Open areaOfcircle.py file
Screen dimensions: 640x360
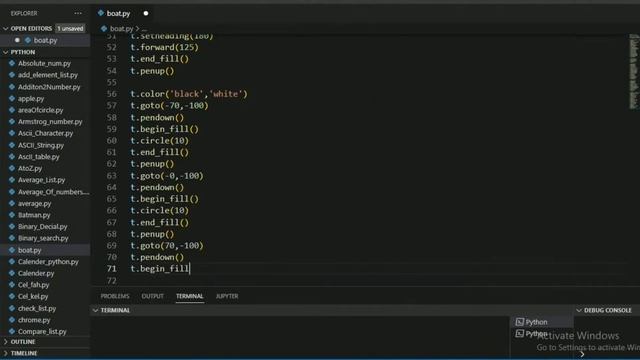(40, 110)
